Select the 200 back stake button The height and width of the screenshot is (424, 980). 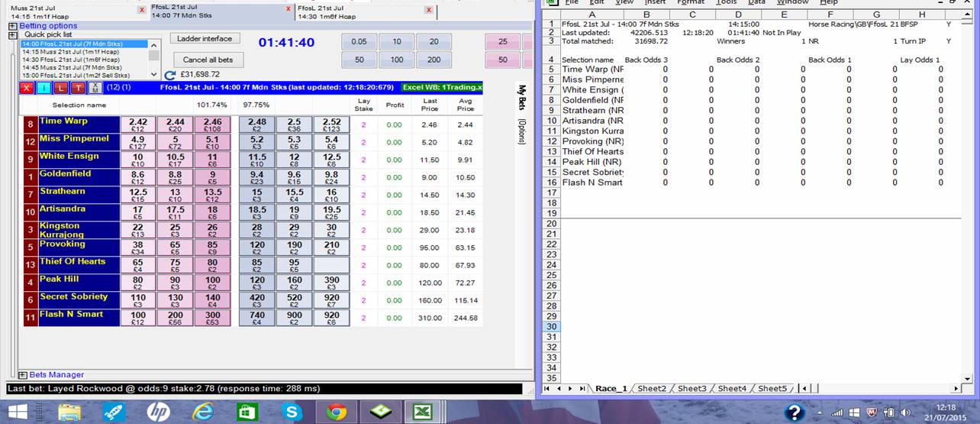point(434,60)
